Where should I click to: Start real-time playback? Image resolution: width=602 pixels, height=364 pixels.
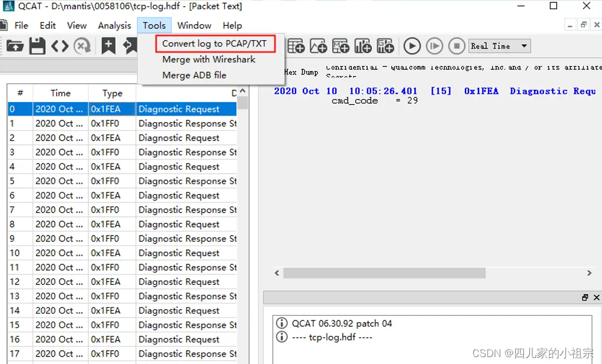[x=412, y=46]
